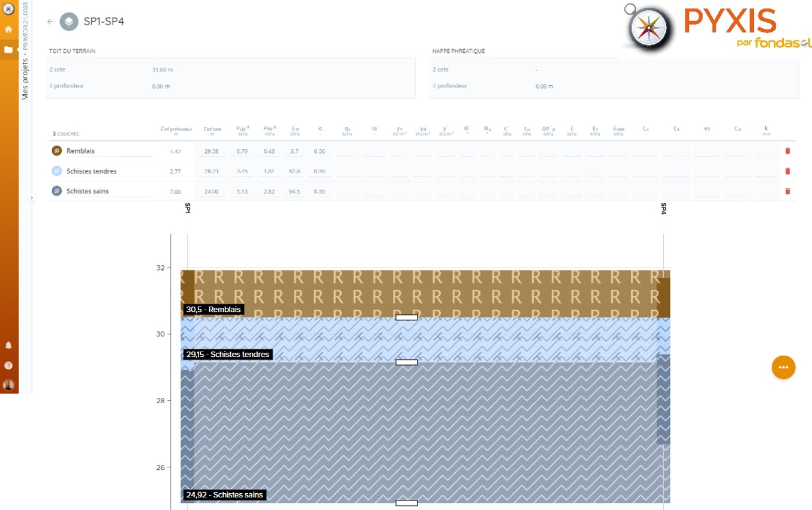Edit the Em value 94.5 for Schistes sains
812x510 pixels.
pyautogui.click(x=294, y=191)
